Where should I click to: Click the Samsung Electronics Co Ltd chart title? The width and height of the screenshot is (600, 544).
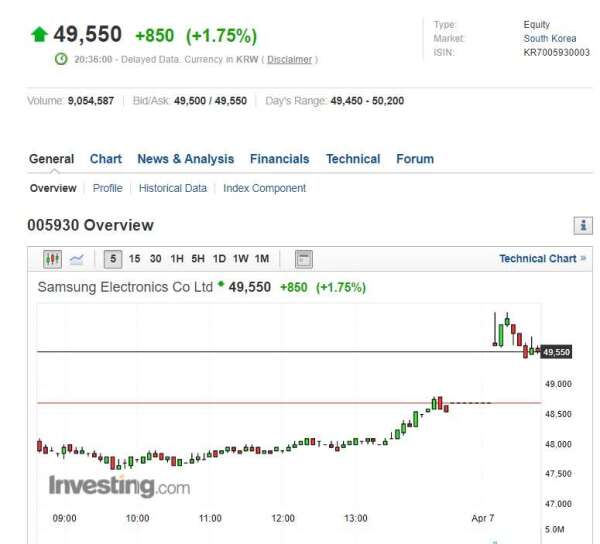pos(125,287)
